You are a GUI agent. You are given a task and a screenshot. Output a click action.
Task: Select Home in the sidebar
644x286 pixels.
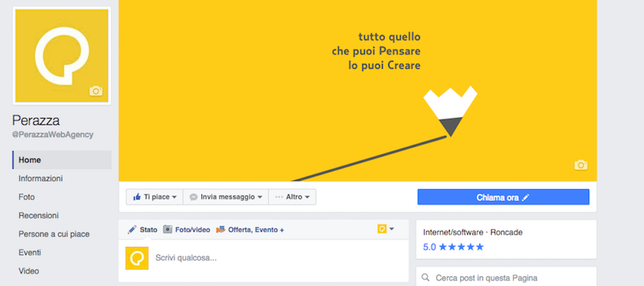coord(62,160)
